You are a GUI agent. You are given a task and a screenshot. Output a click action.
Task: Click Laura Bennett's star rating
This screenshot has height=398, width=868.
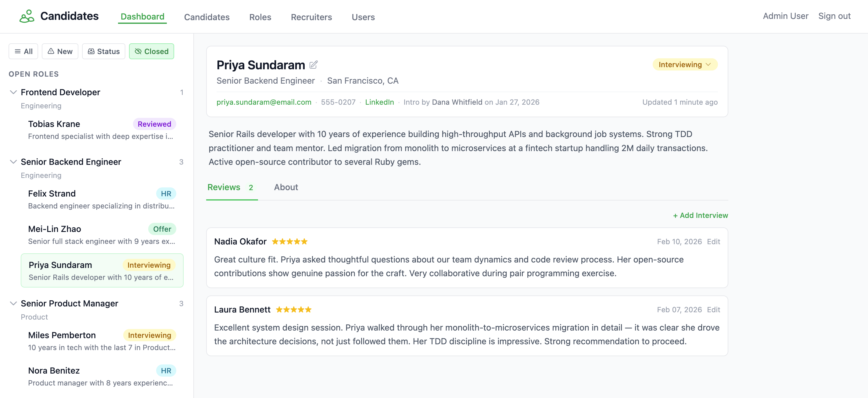[x=293, y=309]
